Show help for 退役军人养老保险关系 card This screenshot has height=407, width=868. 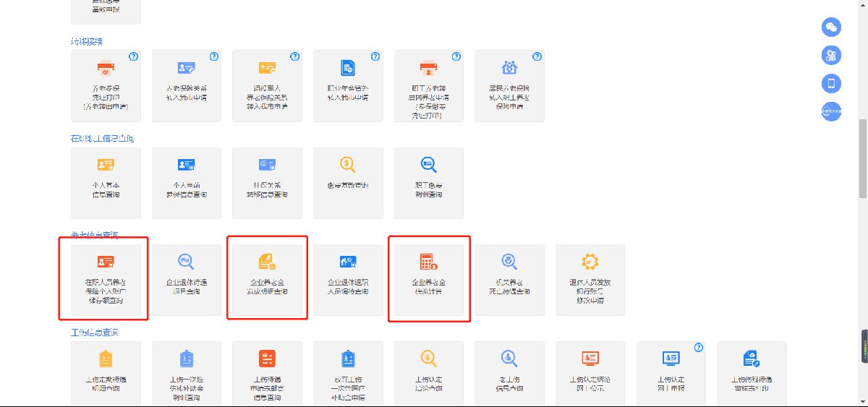[294, 56]
